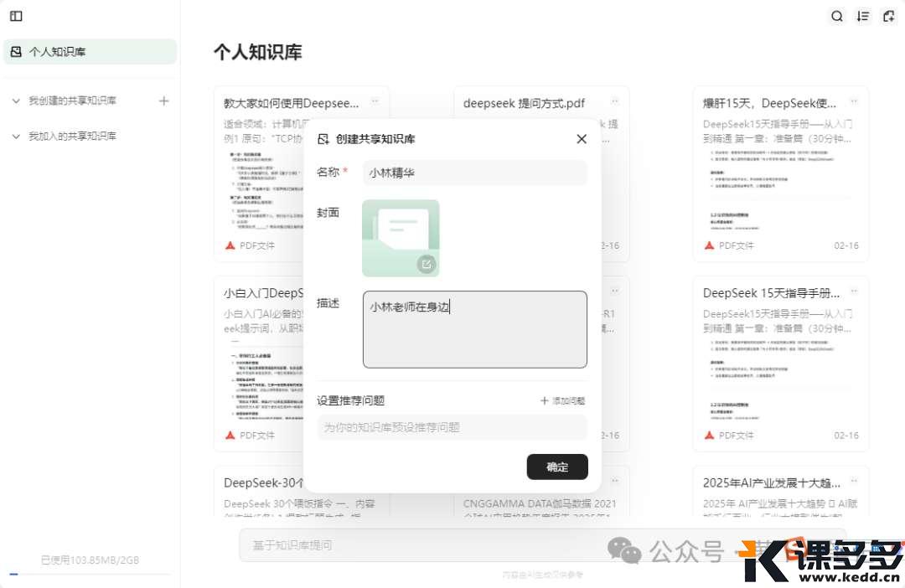This screenshot has width=905, height=588.
Task: Open 教大家如何使用Deepsee document title
Action: pos(291,103)
